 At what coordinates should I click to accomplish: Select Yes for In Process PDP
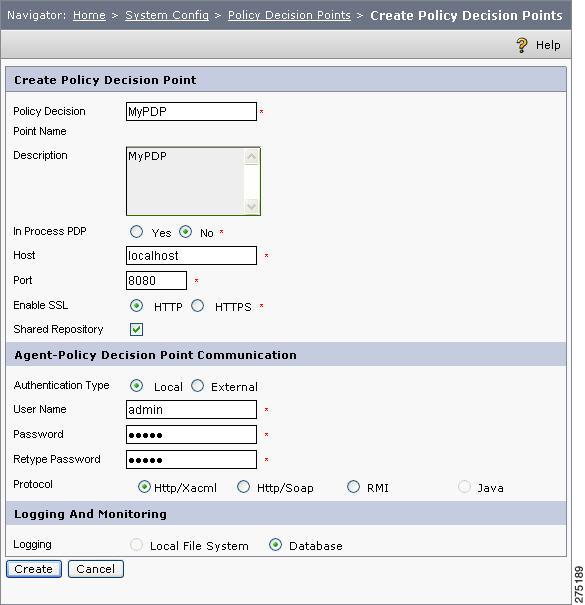[x=136, y=232]
